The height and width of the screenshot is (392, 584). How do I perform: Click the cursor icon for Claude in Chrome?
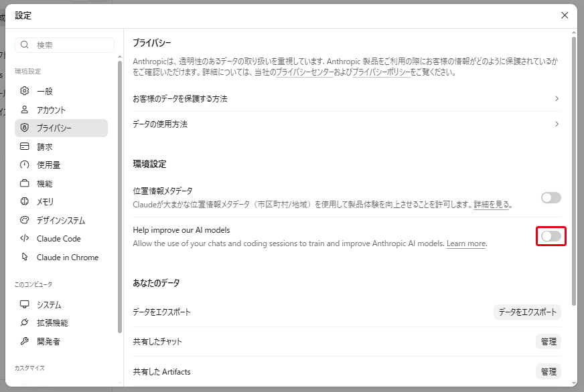[x=25, y=257]
